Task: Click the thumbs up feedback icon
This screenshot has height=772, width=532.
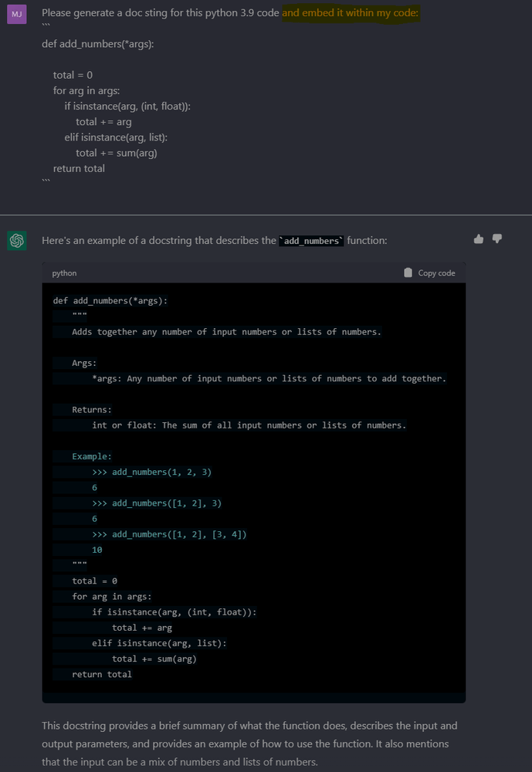Action: (478, 239)
